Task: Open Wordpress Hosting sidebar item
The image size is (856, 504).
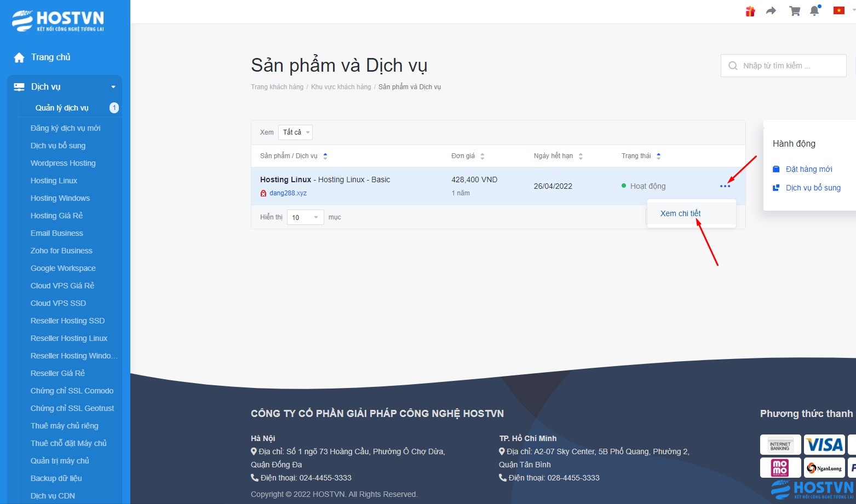Action: [63, 163]
